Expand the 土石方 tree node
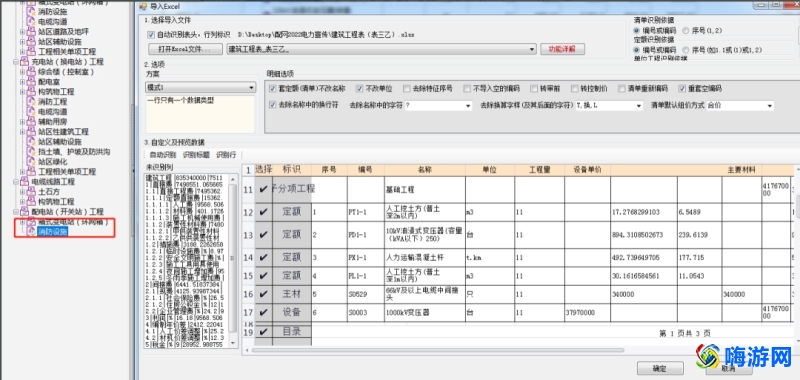800x380 pixels. [x=22, y=191]
